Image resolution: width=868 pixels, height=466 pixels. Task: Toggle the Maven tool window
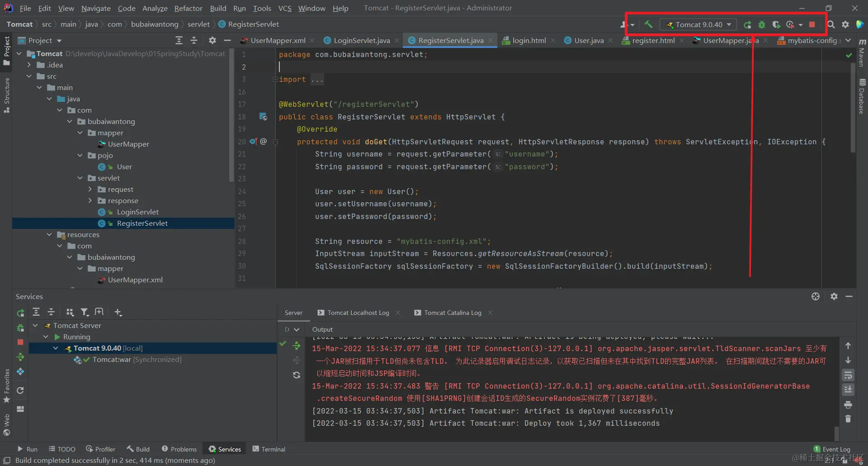pos(862,53)
